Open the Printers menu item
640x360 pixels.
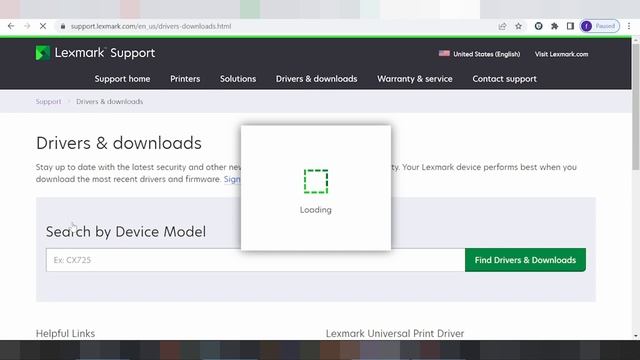185,79
